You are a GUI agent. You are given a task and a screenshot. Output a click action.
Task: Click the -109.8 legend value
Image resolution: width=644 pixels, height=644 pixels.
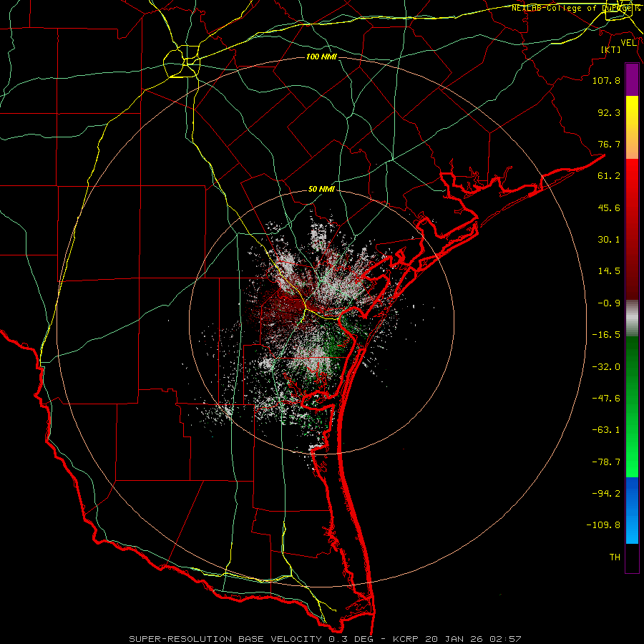click(603, 525)
